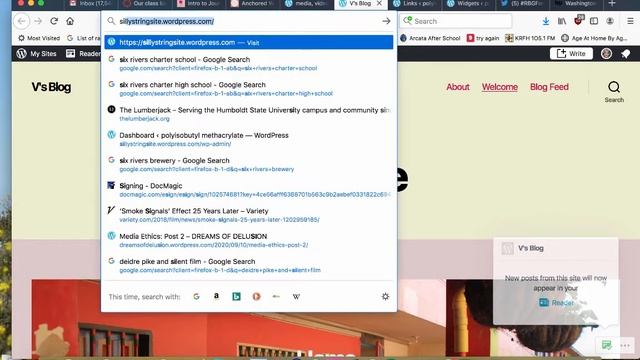This screenshot has width=640, height=360.
Task: Open the ellipsis actions menu bottom right
Action: tap(625, 345)
